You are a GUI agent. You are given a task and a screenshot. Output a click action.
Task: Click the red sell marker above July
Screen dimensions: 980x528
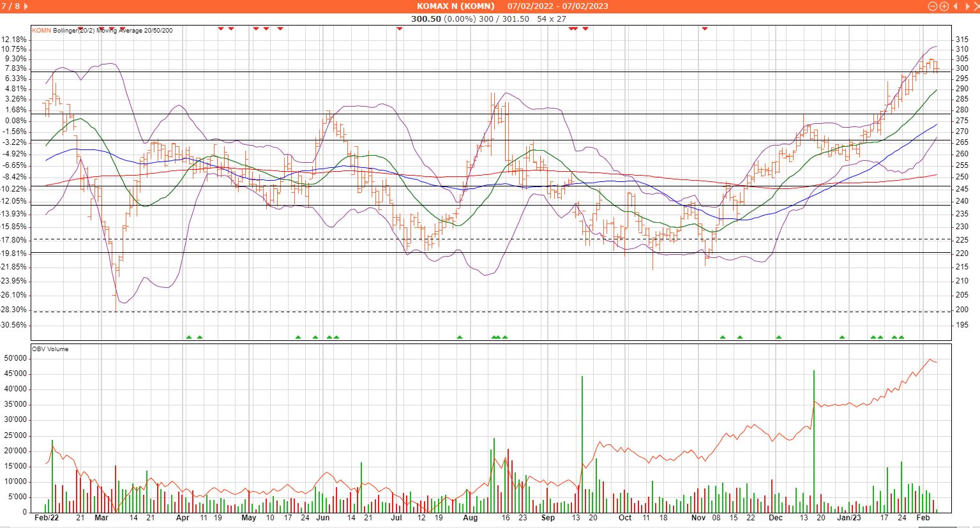pos(400,29)
